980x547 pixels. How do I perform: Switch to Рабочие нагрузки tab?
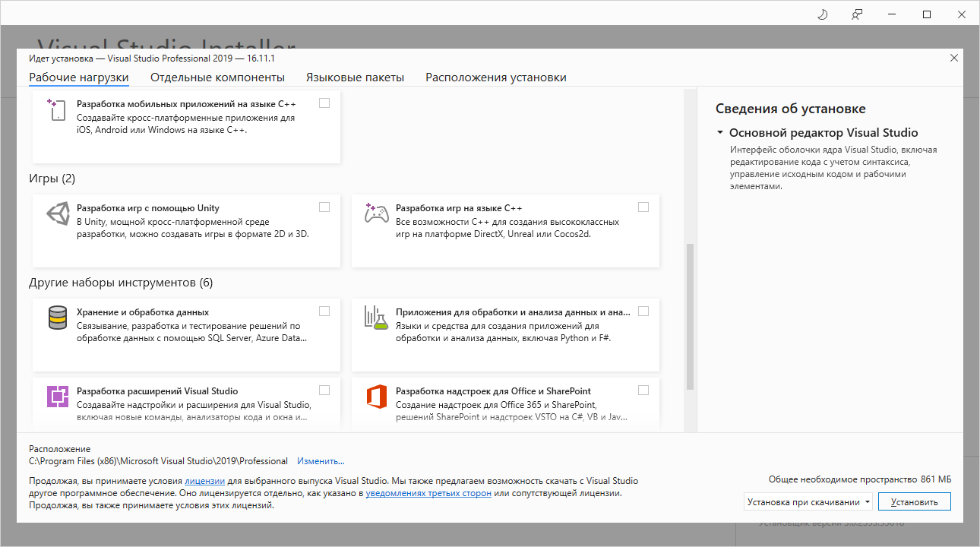tap(79, 77)
